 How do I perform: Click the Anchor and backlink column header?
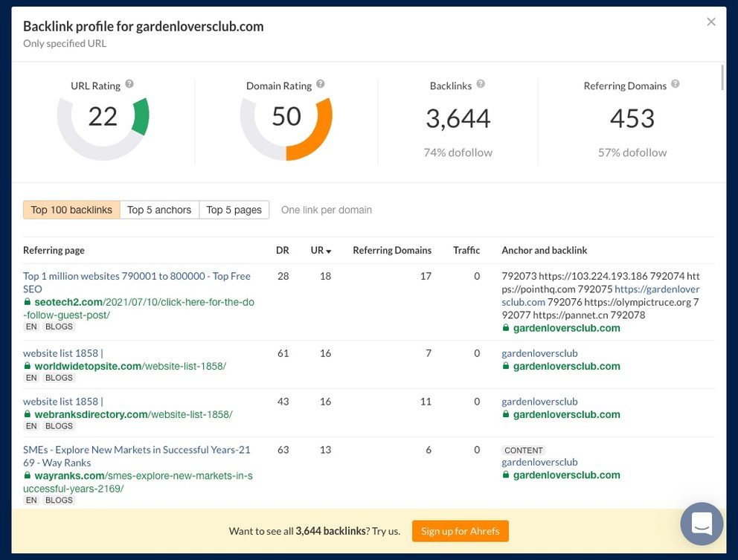click(x=544, y=251)
